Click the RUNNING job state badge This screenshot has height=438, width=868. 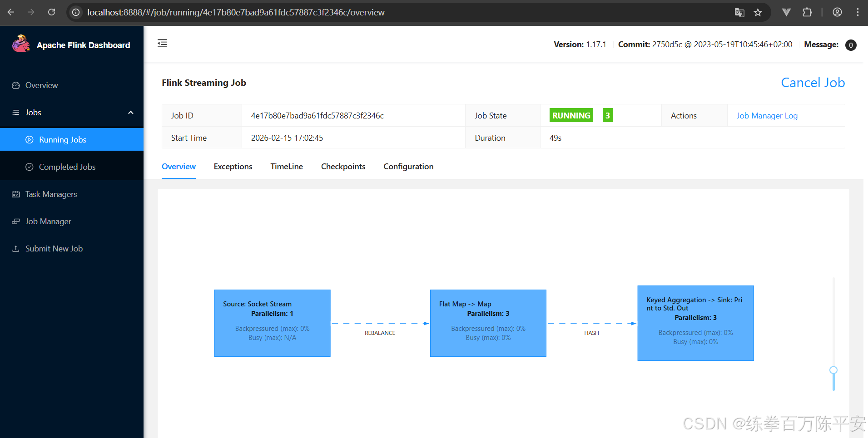[571, 115]
